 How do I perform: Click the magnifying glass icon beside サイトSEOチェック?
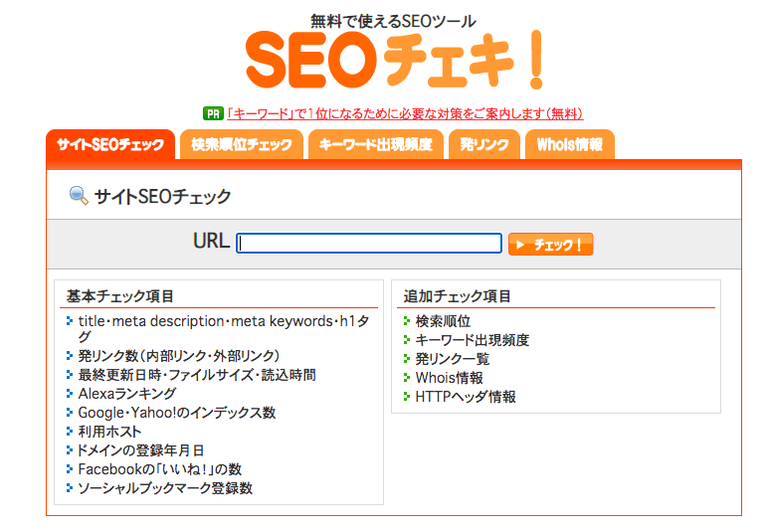(x=79, y=196)
